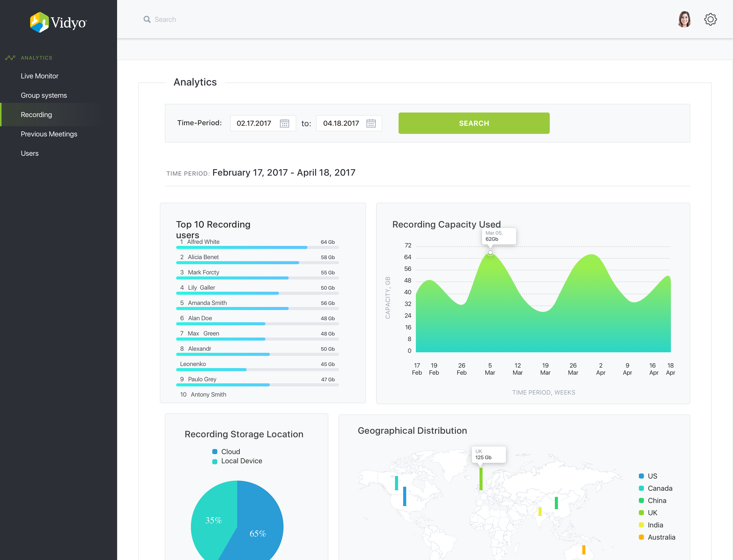
Task: Select user Max Green row
Action: [257, 335]
